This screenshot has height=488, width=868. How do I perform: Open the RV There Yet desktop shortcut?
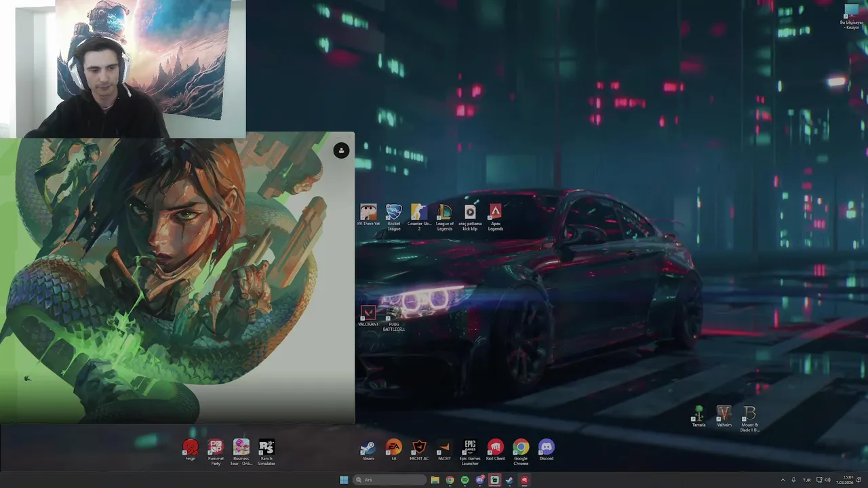coord(368,216)
